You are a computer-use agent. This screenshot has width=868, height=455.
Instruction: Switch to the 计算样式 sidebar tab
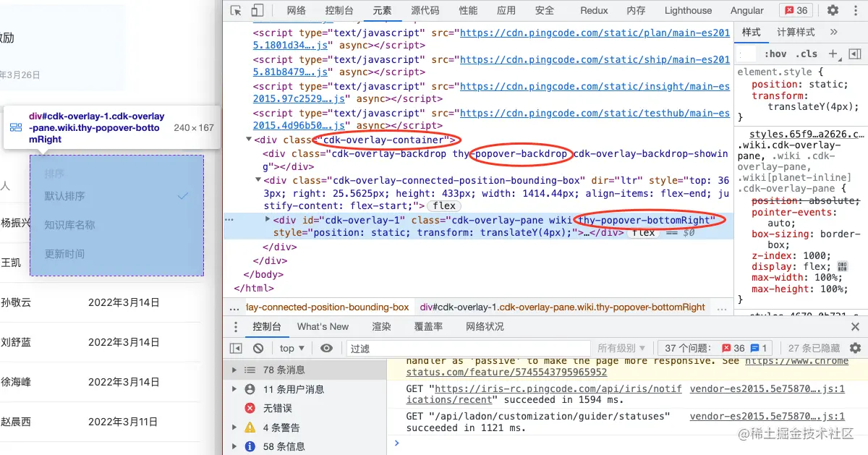(x=796, y=33)
